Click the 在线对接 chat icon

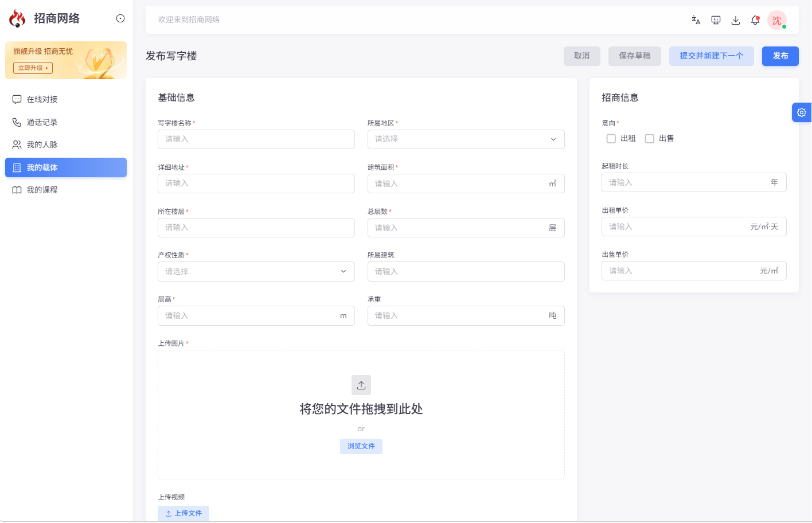pos(17,99)
